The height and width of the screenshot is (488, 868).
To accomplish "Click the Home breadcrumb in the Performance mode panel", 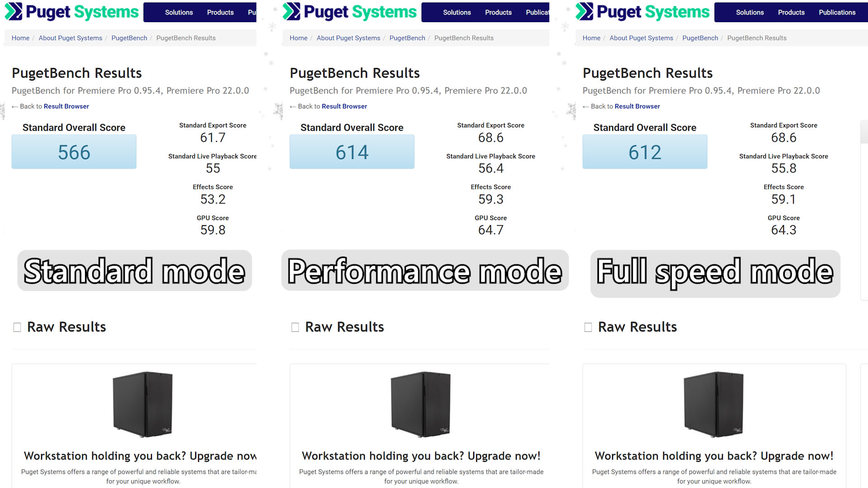I will 298,38.
